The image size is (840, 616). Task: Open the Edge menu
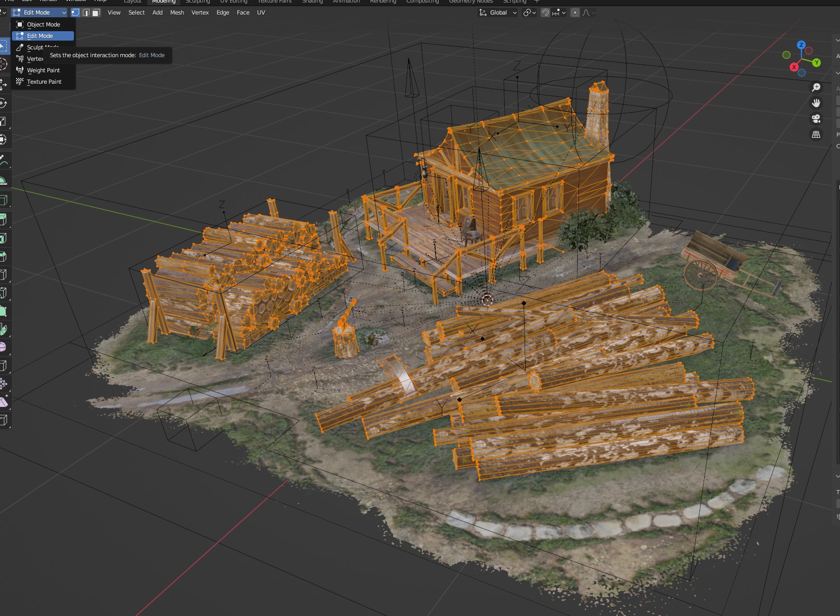[x=223, y=12]
